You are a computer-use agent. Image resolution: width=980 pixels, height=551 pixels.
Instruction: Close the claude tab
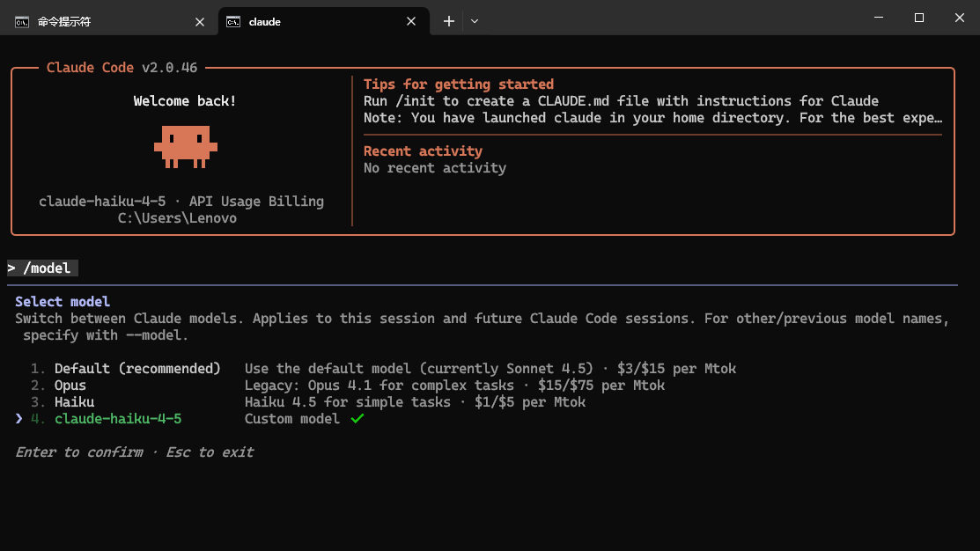410,21
